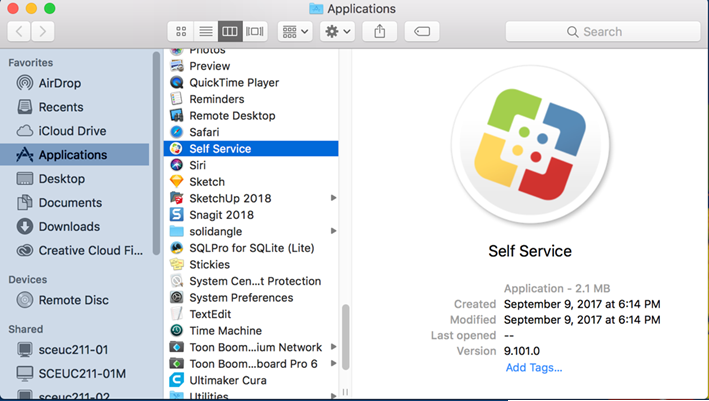The image size is (709, 401).
Task: Switch to list view
Action: (206, 31)
